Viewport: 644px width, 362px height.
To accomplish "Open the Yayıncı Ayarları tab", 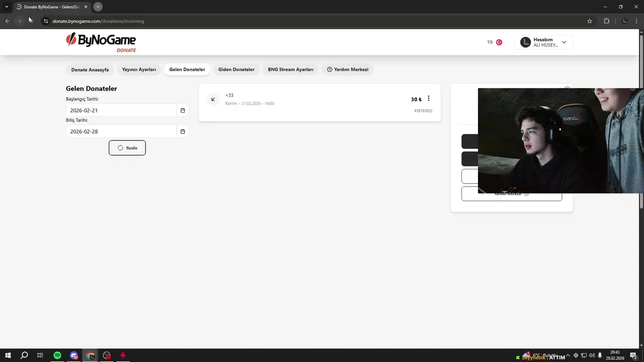I will [x=139, y=69].
